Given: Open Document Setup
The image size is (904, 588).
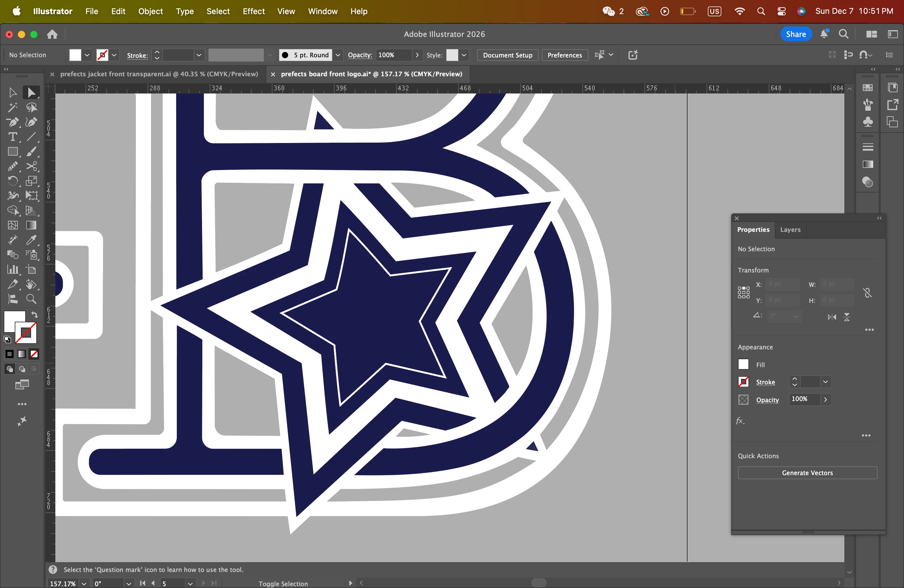Looking at the screenshot, I should click(507, 55).
